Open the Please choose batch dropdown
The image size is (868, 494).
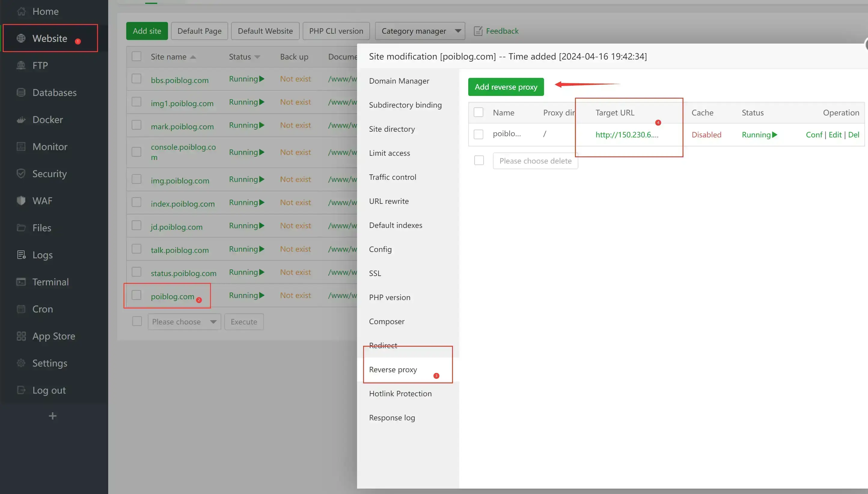pos(185,322)
